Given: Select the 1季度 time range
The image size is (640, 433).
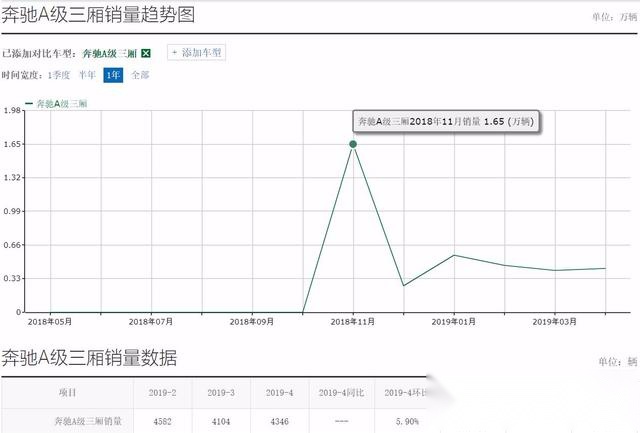Looking at the screenshot, I should (x=59, y=75).
